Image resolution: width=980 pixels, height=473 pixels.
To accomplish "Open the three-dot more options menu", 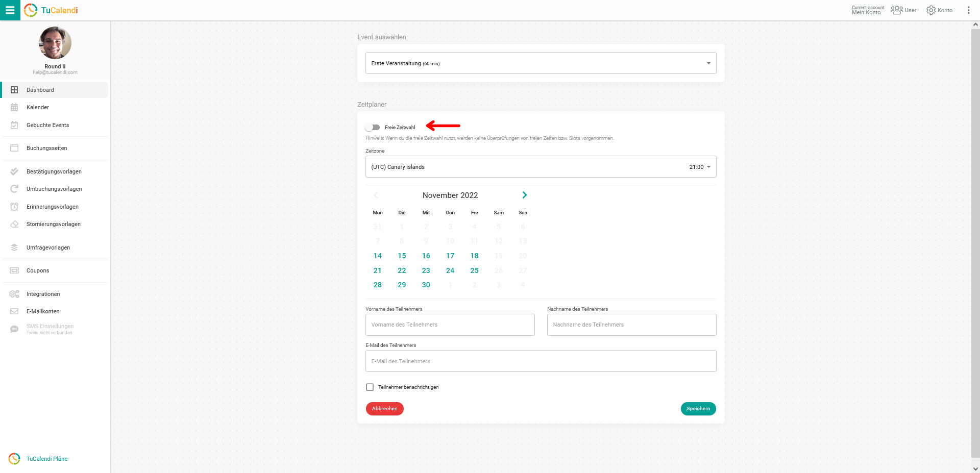I will (x=968, y=10).
